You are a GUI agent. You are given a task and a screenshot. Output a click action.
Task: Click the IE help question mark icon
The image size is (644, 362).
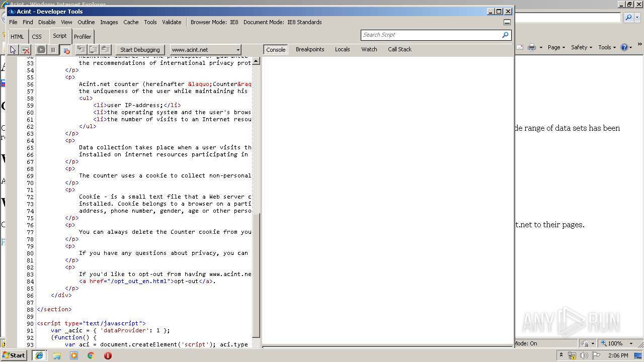click(624, 47)
